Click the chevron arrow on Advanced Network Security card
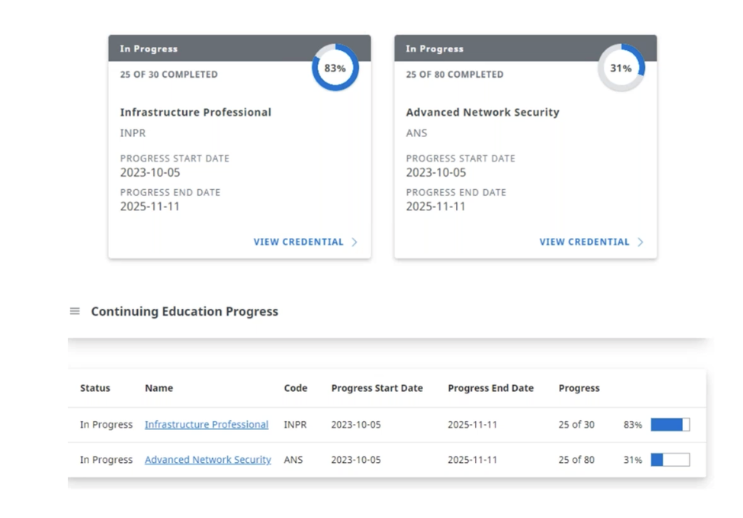 tap(641, 242)
